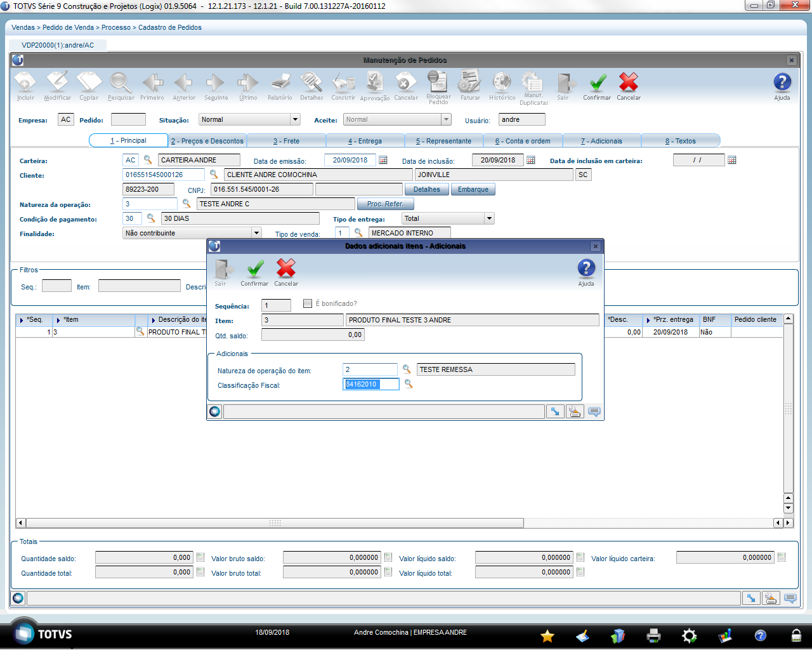The width and height of the screenshot is (812, 650).
Task: Open Ajuda in the main toolbar
Action: point(782,86)
